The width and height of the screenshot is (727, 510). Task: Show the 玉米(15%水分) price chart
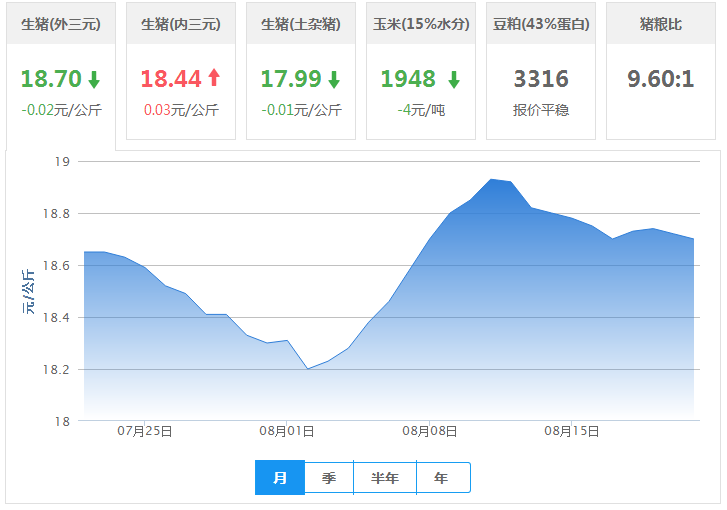(421, 24)
